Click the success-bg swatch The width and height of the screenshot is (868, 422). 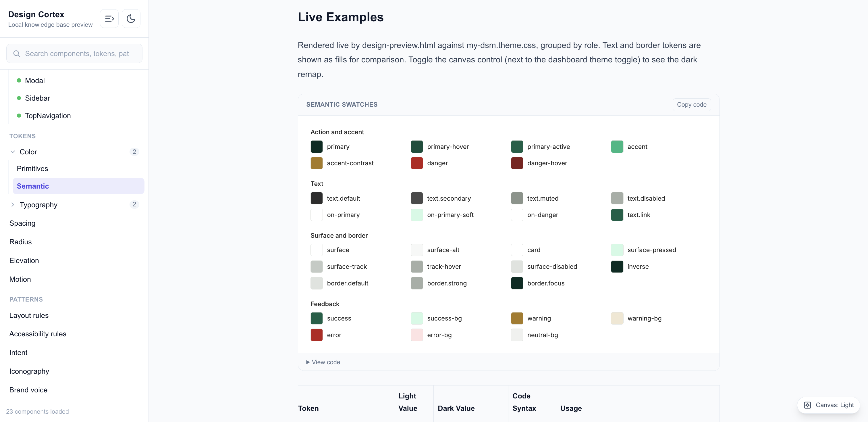click(417, 319)
